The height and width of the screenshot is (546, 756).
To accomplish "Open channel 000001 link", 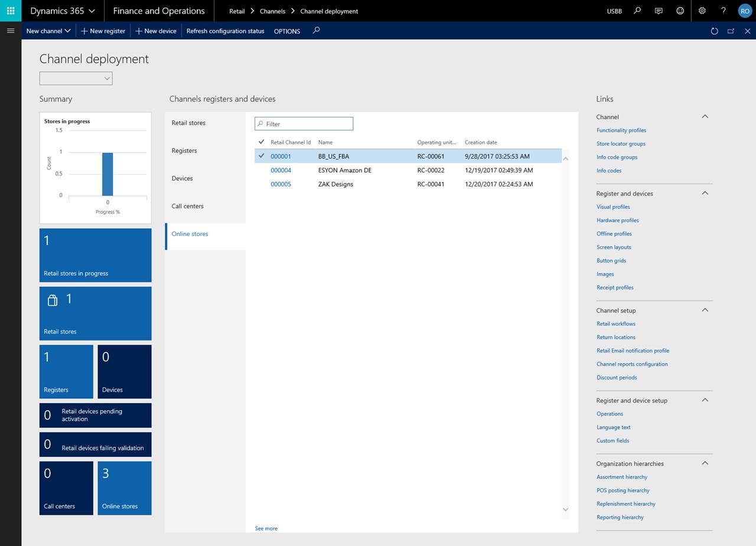I will [281, 156].
